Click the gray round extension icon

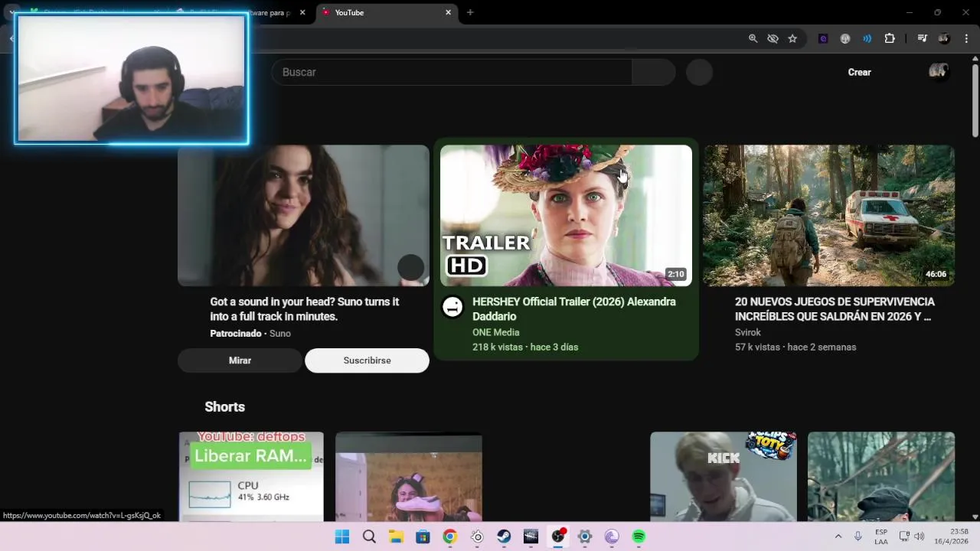845,38
